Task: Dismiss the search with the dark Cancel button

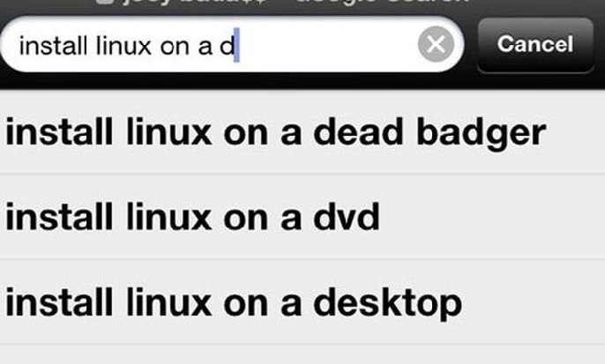Action: tap(535, 45)
